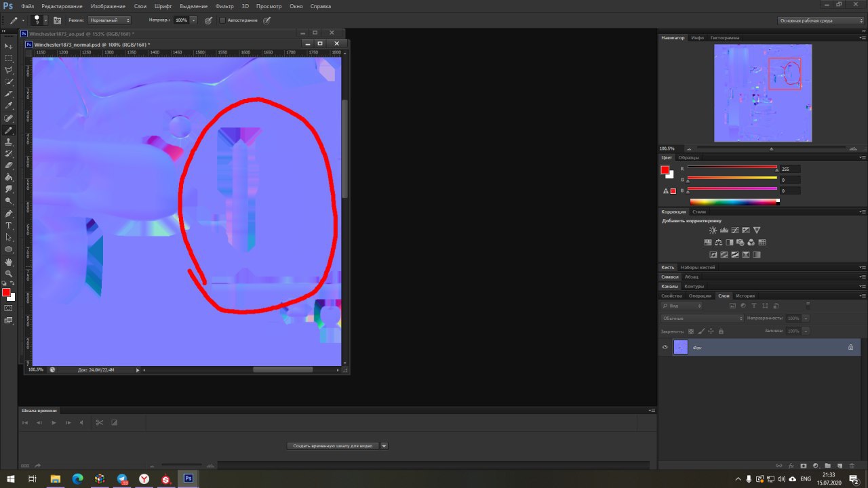
Task: Open the Фильтр menu
Action: pyautogui.click(x=224, y=6)
